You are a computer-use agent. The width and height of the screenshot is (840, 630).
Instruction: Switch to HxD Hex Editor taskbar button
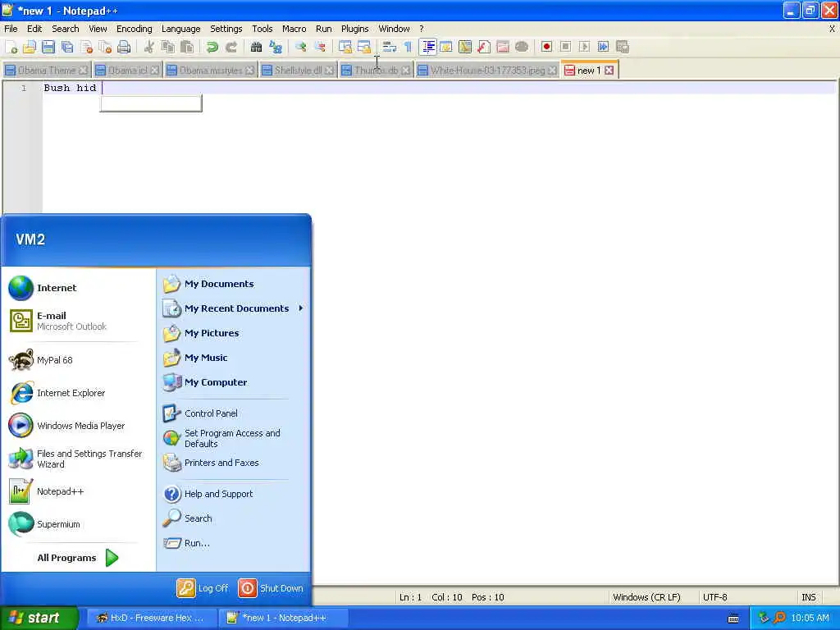pos(151,618)
